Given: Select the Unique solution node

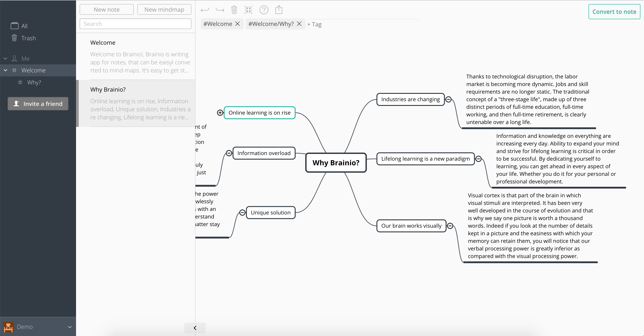Looking at the screenshot, I should pyautogui.click(x=271, y=213).
